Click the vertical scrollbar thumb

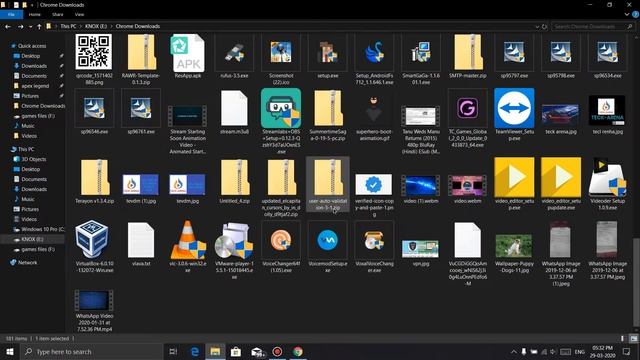635,282
